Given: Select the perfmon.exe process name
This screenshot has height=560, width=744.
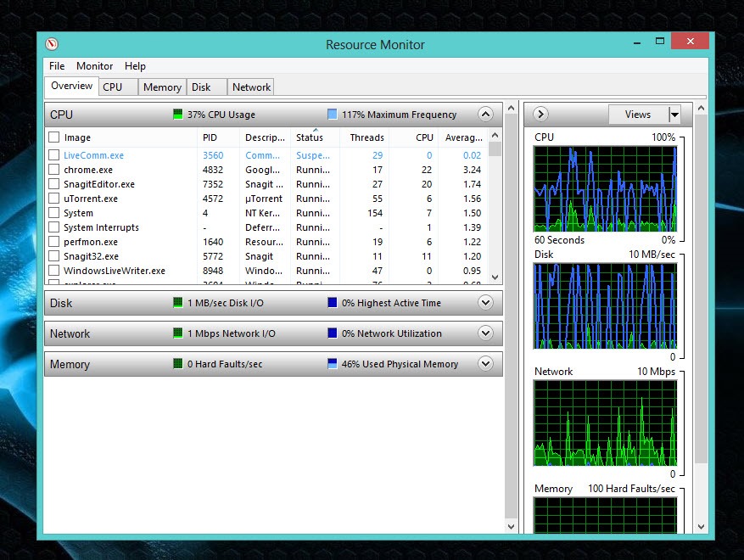Looking at the screenshot, I should [91, 242].
